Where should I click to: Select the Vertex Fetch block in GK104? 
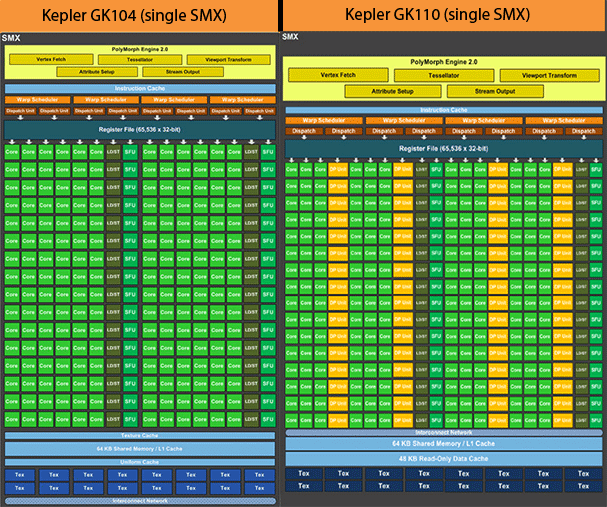tap(51, 59)
